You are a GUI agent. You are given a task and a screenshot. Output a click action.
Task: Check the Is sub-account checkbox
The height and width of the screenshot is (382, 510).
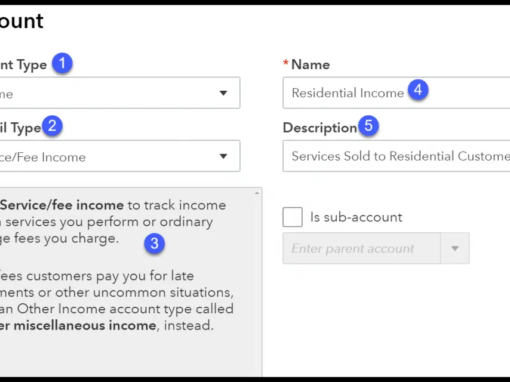pyautogui.click(x=293, y=217)
